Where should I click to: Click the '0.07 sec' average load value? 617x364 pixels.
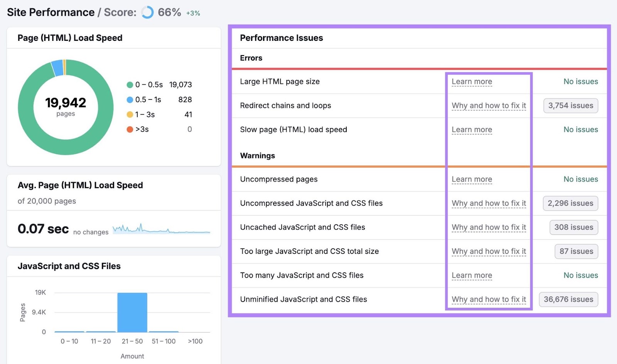[x=43, y=229]
